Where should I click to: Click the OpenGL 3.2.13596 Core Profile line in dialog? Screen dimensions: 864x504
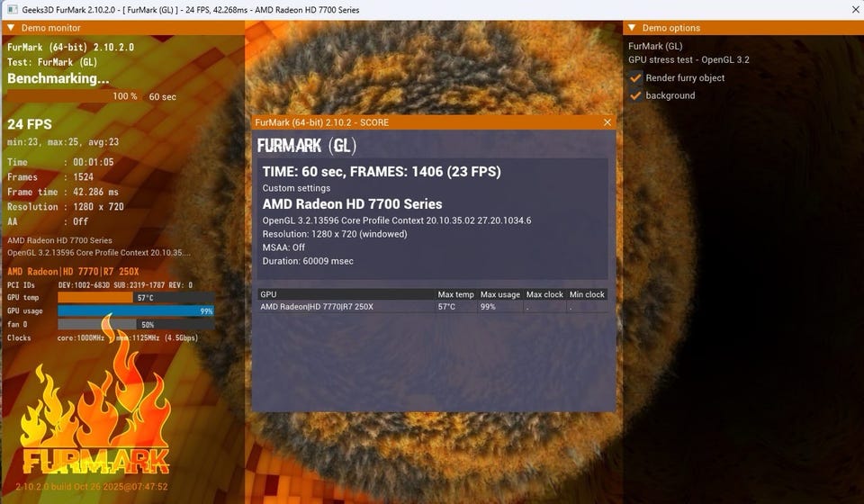397,220
